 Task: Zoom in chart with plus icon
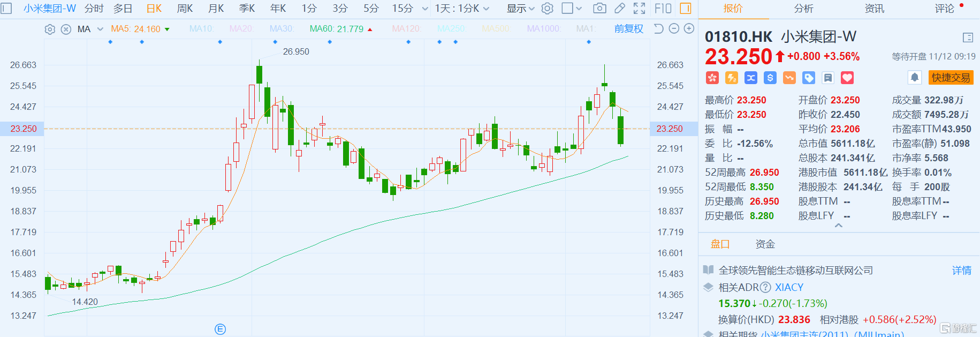[x=689, y=29]
